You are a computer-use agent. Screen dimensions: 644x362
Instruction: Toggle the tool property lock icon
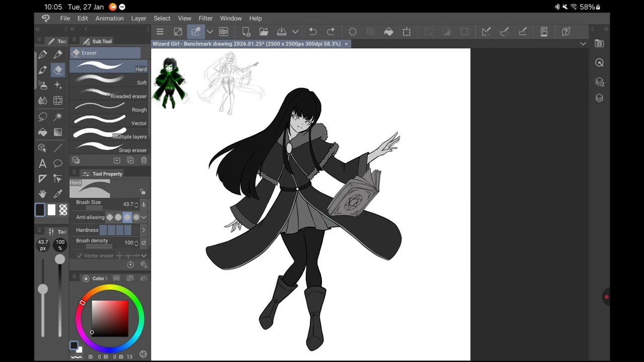(x=143, y=192)
